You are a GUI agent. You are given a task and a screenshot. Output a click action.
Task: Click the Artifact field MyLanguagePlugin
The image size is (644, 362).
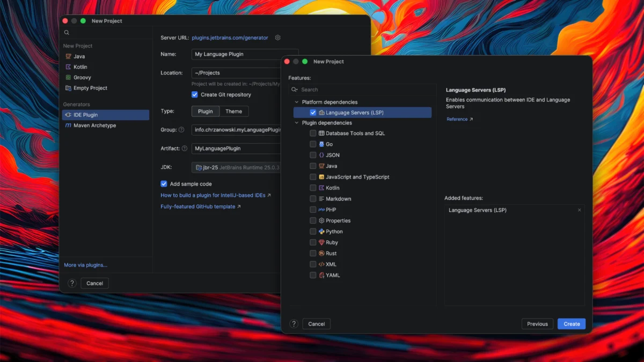click(237, 149)
